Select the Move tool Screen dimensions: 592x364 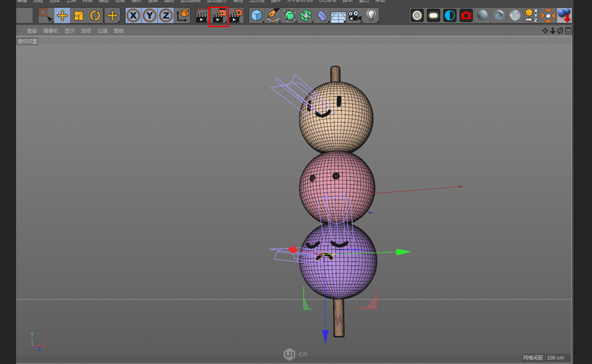tap(64, 15)
